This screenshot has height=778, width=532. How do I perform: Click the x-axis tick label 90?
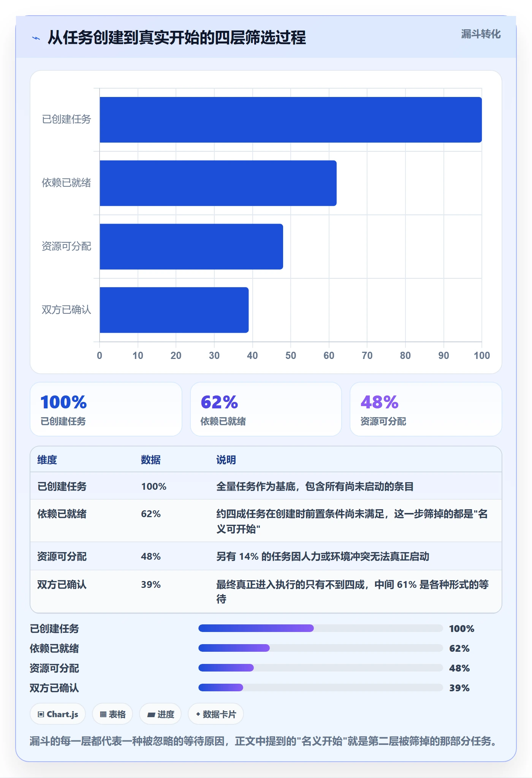443,356
